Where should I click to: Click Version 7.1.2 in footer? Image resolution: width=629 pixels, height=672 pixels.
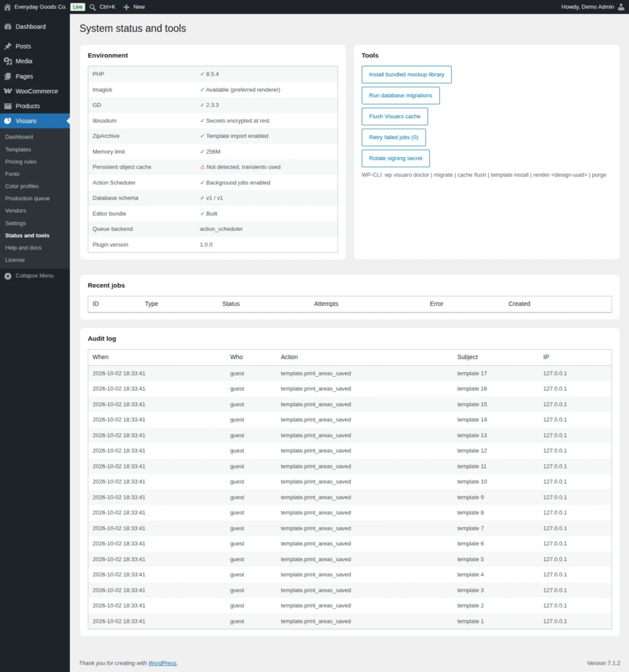click(603, 663)
